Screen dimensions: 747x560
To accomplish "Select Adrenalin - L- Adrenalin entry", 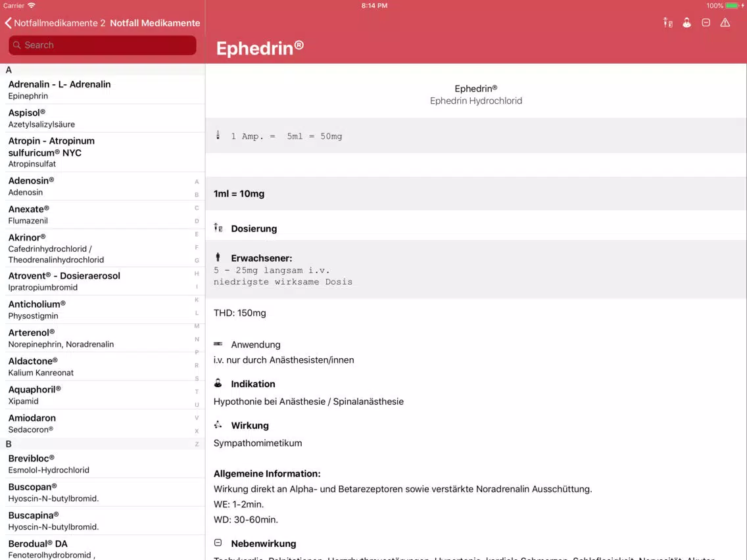I will tap(103, 89).
